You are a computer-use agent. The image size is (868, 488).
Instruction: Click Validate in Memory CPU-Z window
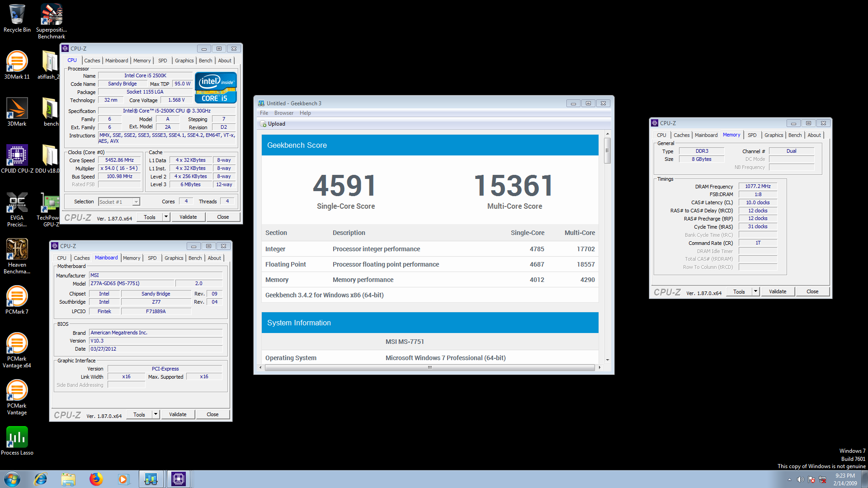778,291
